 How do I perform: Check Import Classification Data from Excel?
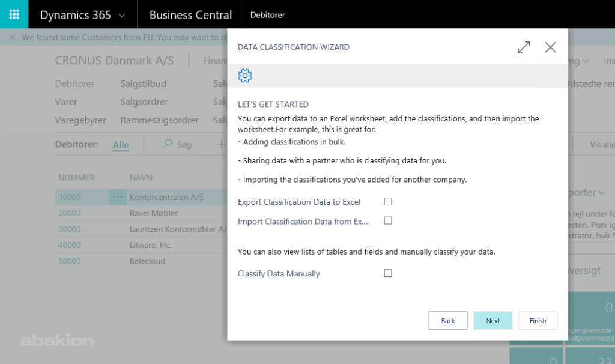388,221
